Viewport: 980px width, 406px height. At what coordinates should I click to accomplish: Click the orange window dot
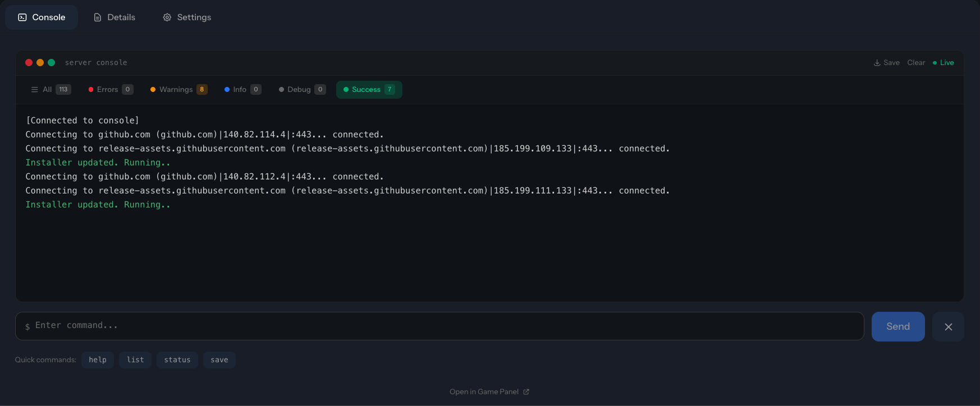[40, 63]
